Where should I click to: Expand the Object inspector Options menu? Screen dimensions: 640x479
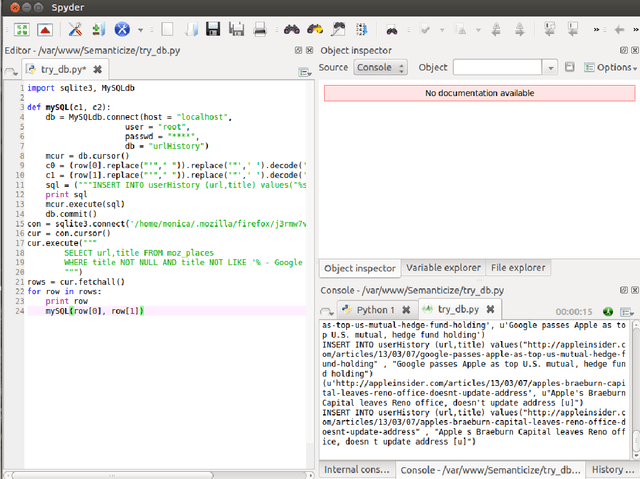(614, 68)
